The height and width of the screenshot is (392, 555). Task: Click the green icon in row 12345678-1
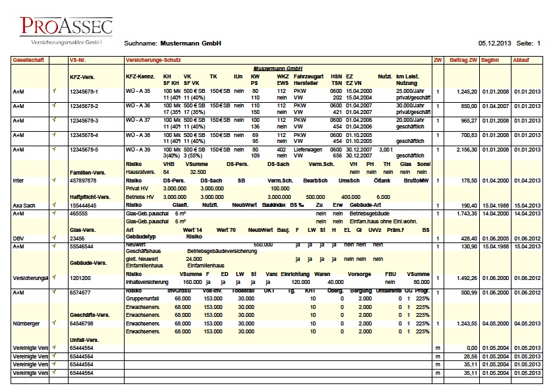[54, 91]
